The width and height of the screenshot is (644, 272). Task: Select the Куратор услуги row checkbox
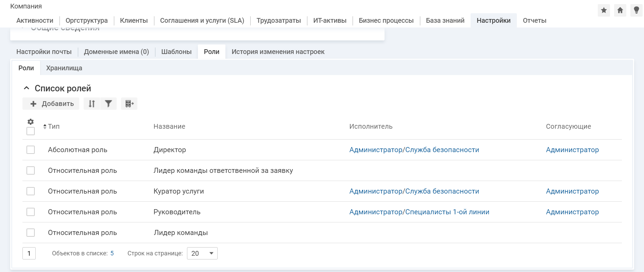tap(31, 191)
